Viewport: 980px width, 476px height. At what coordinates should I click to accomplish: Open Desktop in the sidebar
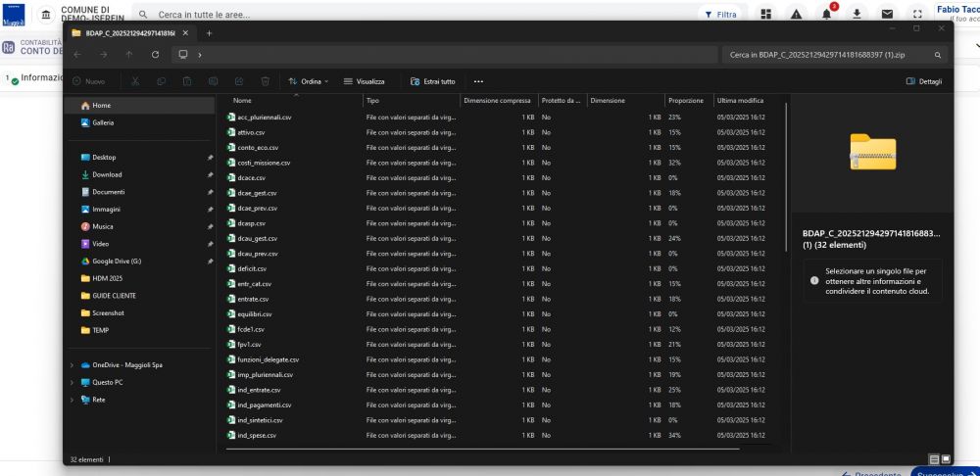140,158
